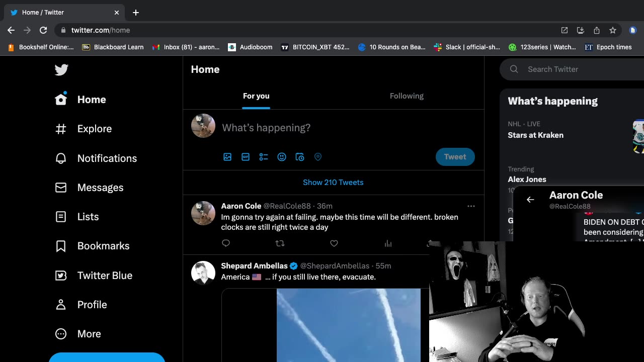
Task: Reload the browser page
Action: (43, 30)
